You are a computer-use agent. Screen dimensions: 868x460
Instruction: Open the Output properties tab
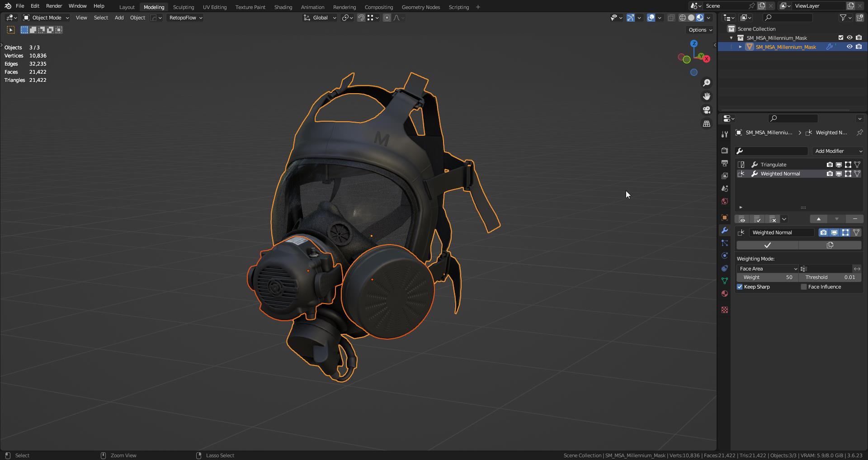tap(725, 163)
